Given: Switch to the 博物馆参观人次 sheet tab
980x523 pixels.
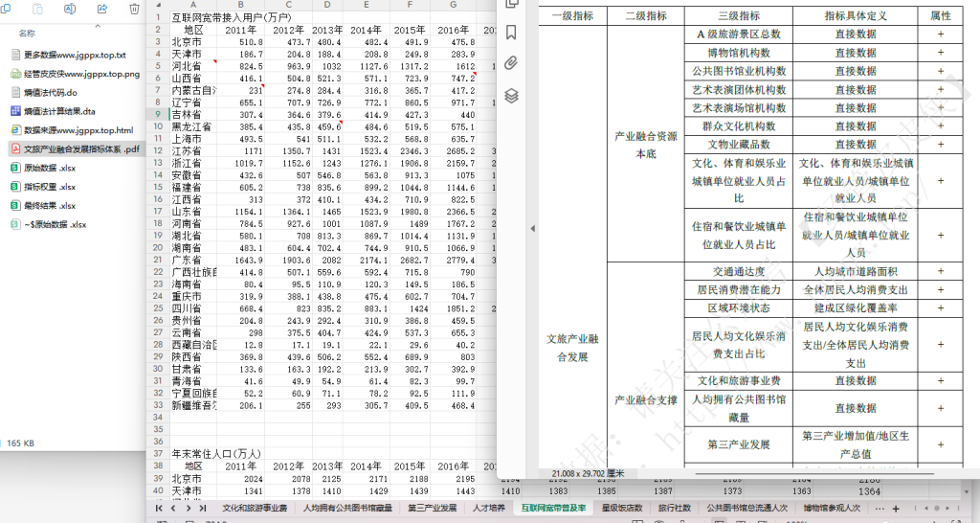Looking at the screenshot, I should pos(832,508).
